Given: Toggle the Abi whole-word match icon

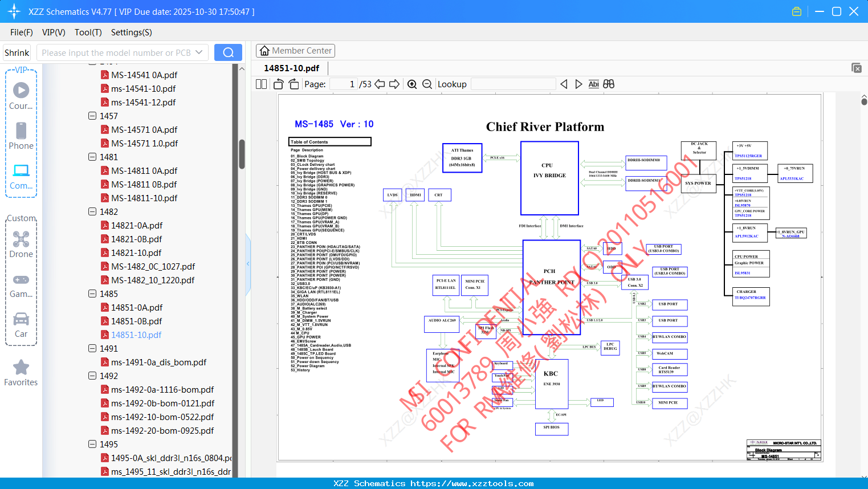Looking at the screenshot, I should click(x=593, y=84).
